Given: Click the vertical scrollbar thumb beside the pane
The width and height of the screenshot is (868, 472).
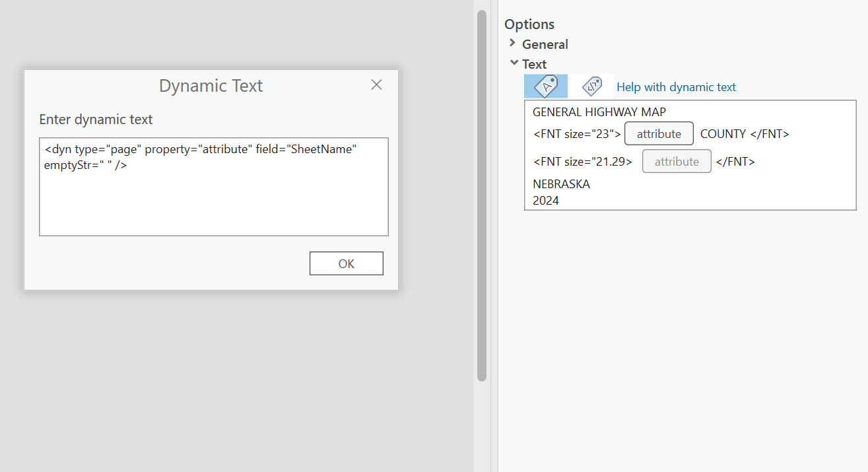Looking at the screenshot, I should tap(482, 195).
